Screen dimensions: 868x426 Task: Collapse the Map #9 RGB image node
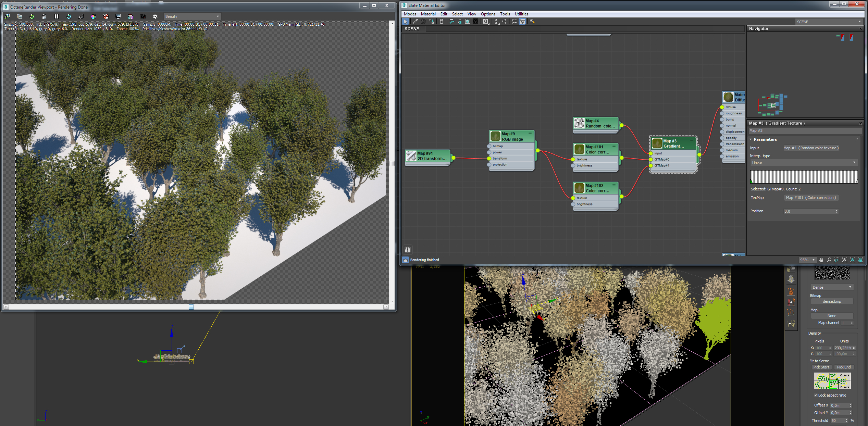(x=530, y=134)
